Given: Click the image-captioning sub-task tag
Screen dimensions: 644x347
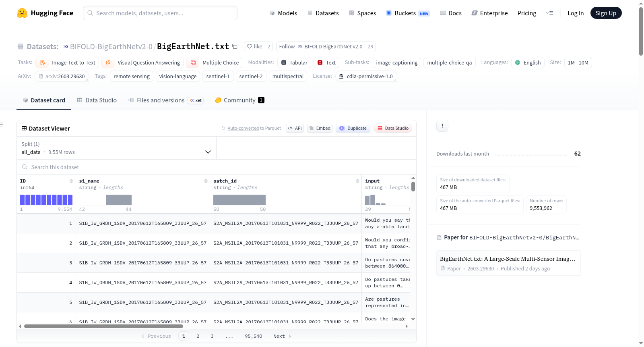Looking at the screenshot, I should click(397, 62).
